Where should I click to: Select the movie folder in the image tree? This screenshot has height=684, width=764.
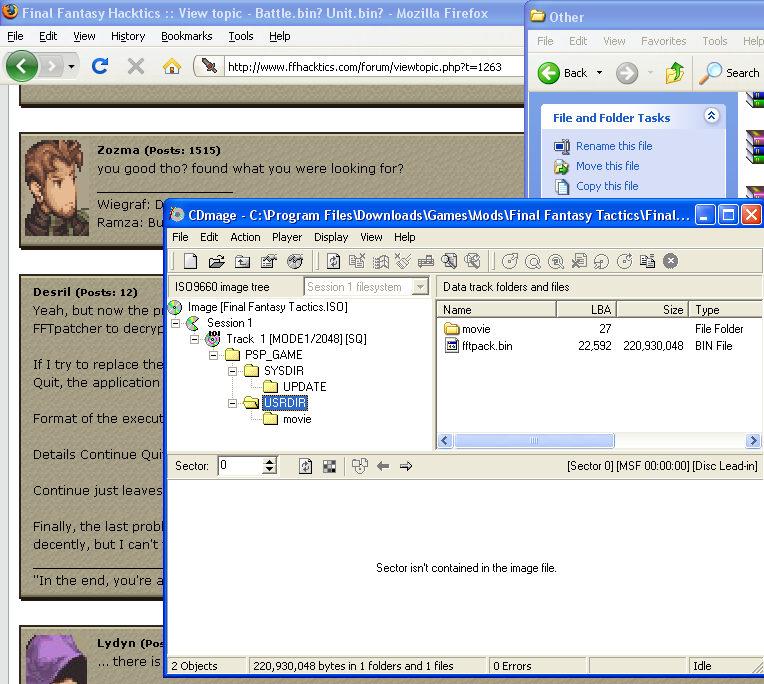coord(297,419)
